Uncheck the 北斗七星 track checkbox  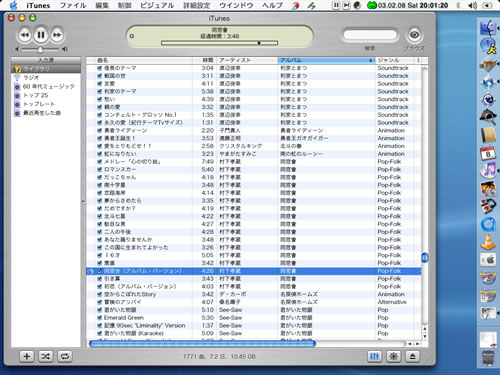point(99,216)
